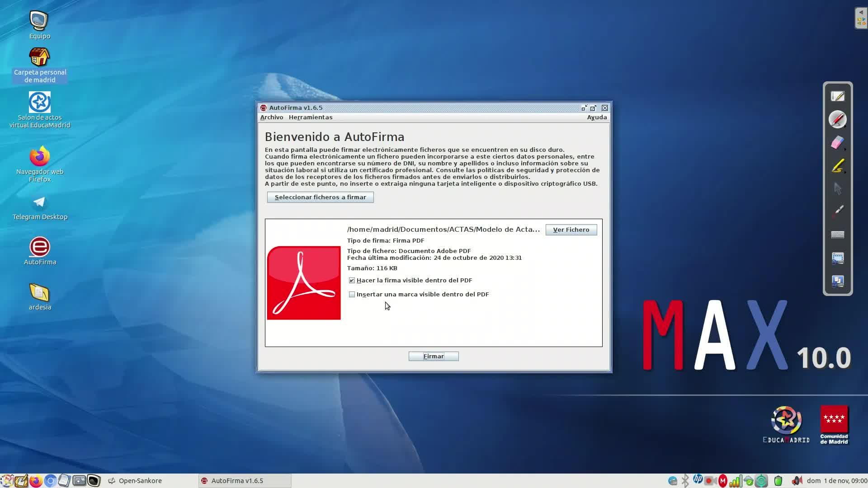Screen dimensions: 868x488
Task: Click the Firmar button
Action: (433, 357)
